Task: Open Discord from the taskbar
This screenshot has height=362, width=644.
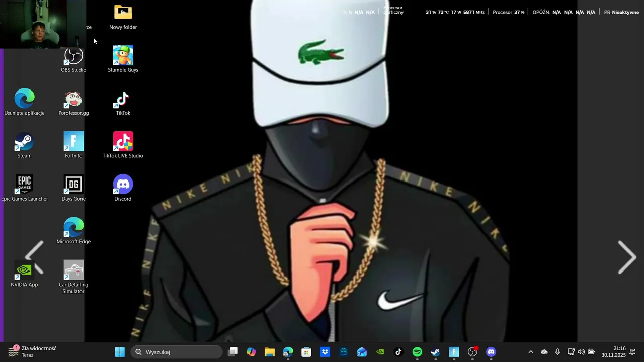Action: coord(491,352)
